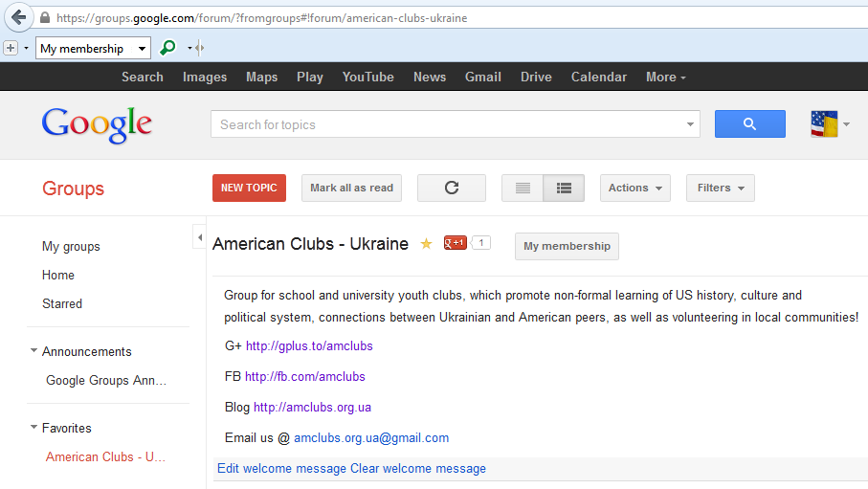Image resolution: width=868 pixels, height=489 pixels.
Task: Open My groups in sidebar
Action: [71, 247]
